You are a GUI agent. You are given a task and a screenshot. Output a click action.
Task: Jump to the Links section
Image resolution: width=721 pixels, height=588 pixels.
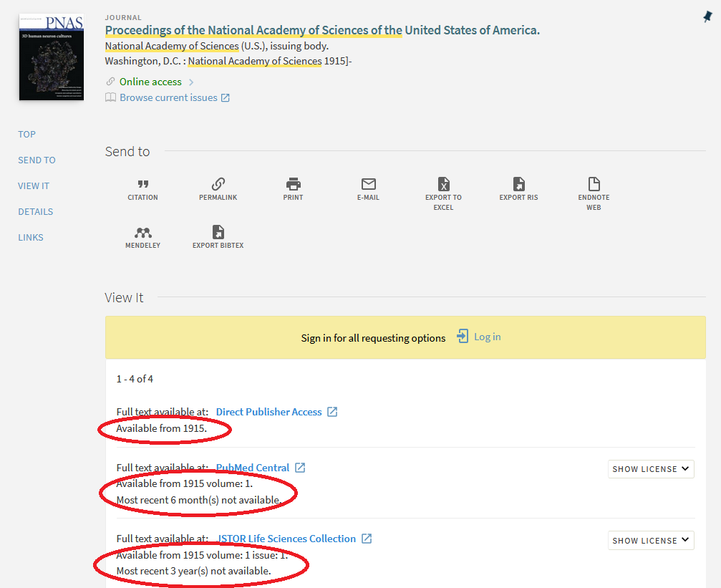point(31,237)
